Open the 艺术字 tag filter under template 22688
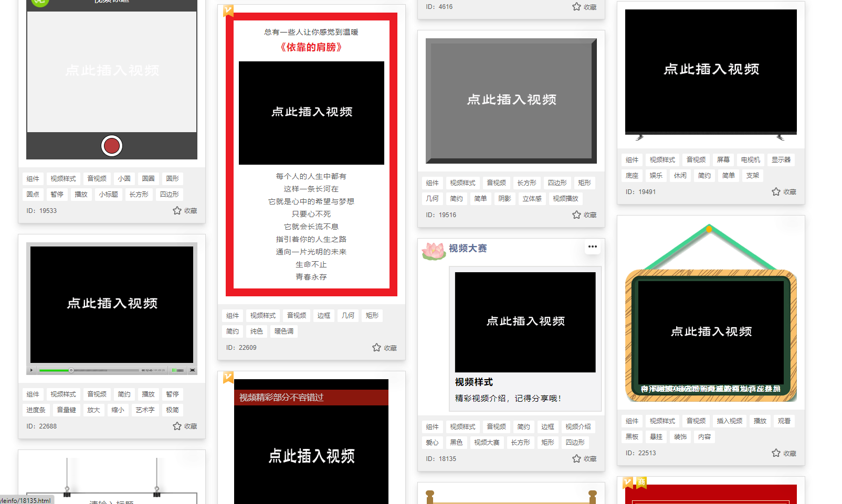This screenshot has height=504, width=842. 145,410
